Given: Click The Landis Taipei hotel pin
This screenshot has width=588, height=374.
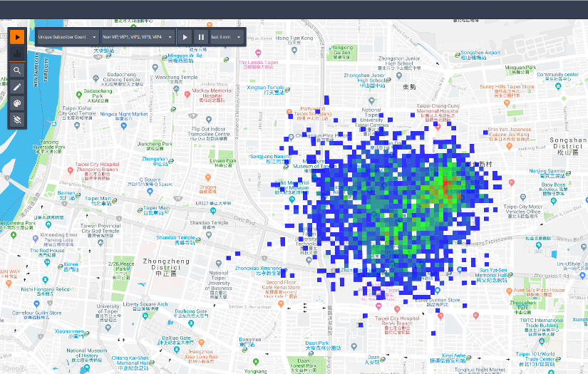Looking at the screenshot, I should coord(258,53).
